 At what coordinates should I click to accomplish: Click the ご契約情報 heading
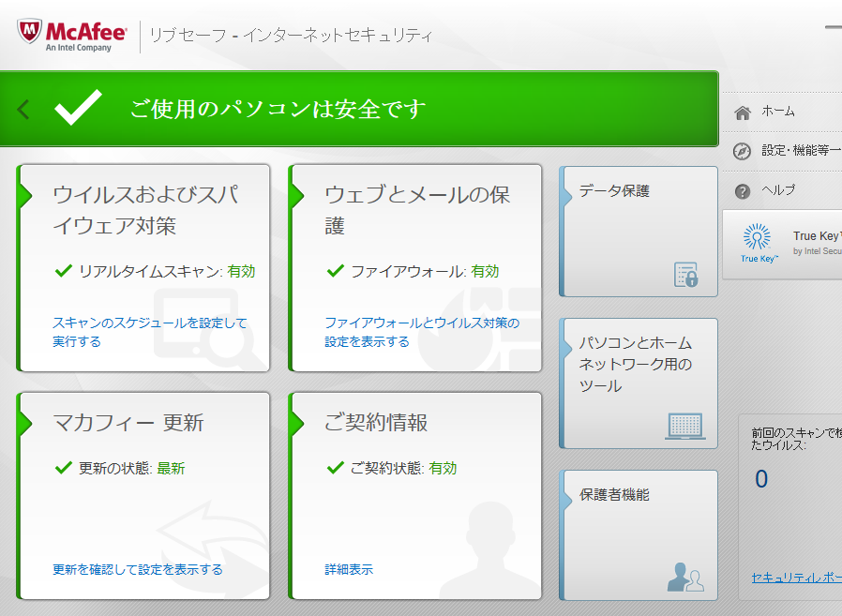point(376,423)
